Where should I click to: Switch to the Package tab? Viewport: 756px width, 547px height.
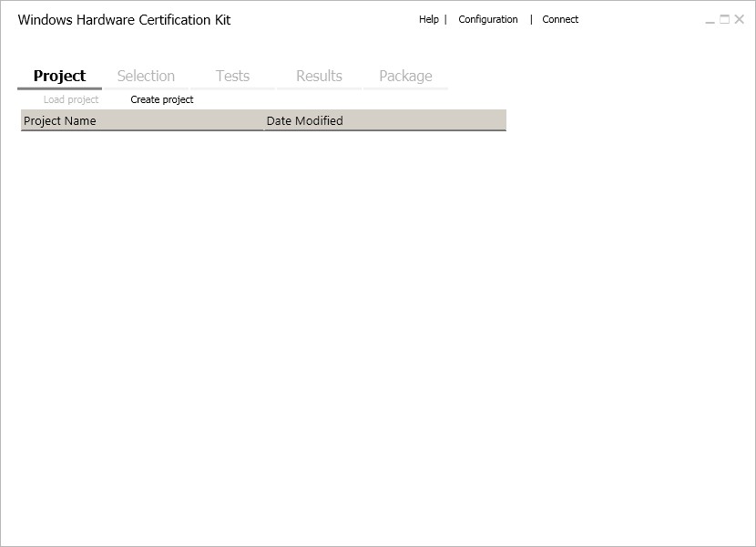click(x=405, y=77)
